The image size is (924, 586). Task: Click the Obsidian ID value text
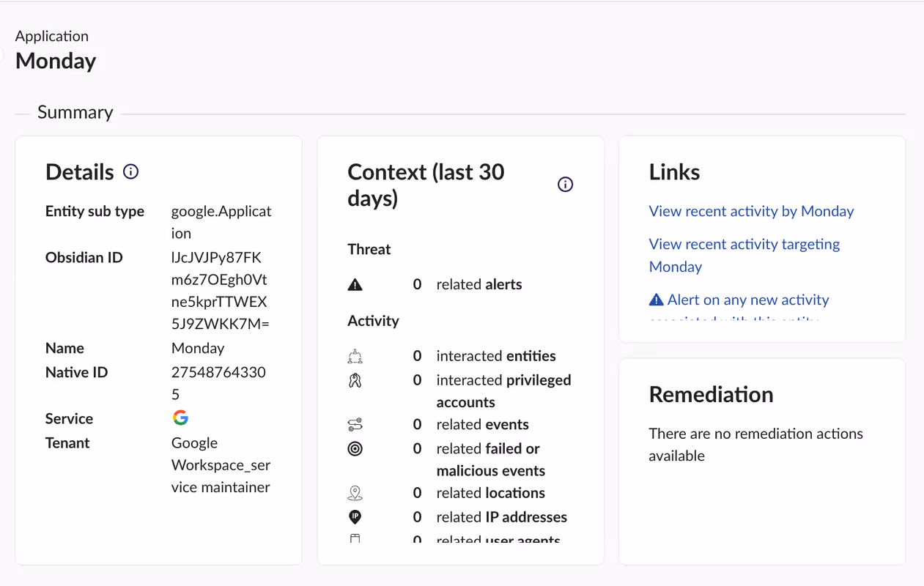pos(219,291)
